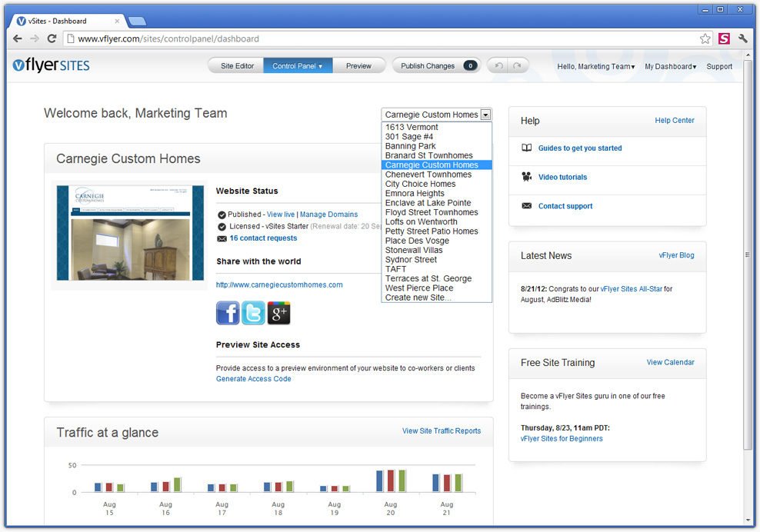The image size is (760, 532).
Task: Open Manage Domains link
Action: [x=328, y=214]
